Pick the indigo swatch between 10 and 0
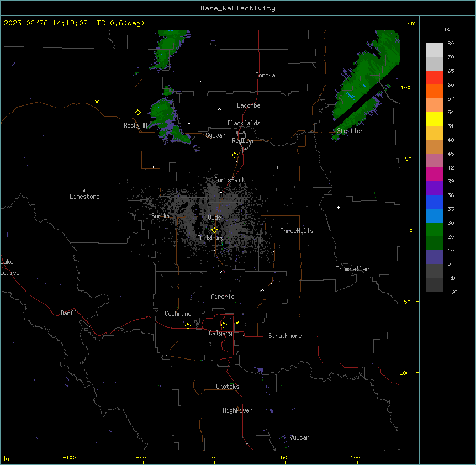This screenshot has height=465, width=476. (x=434, y=257)
